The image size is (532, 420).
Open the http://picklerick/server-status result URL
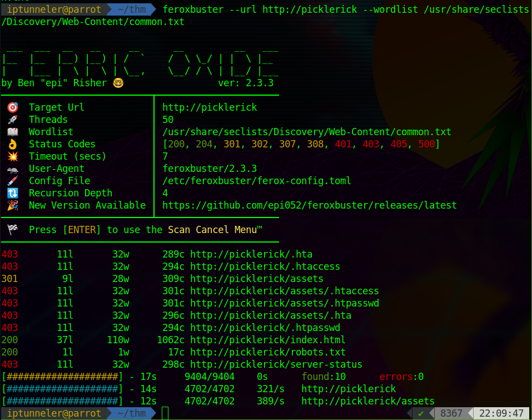click(276, 364)
